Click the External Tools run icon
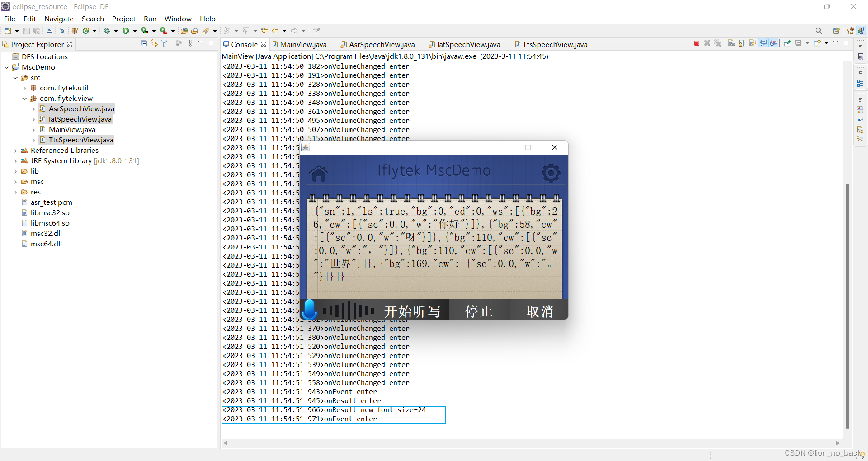 click(x=164, y=31)
